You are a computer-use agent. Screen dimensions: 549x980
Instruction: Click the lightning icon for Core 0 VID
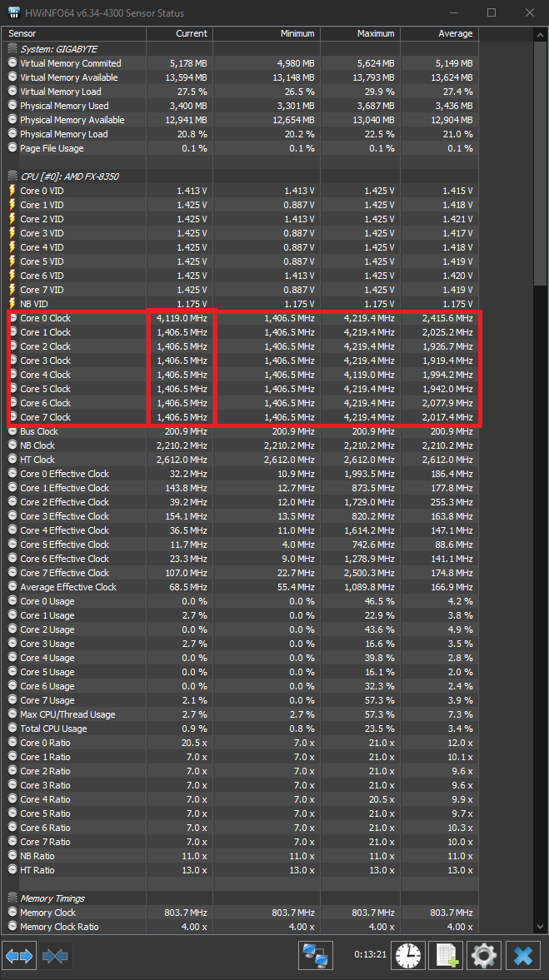pyautogui.click(x=12, y=191)
